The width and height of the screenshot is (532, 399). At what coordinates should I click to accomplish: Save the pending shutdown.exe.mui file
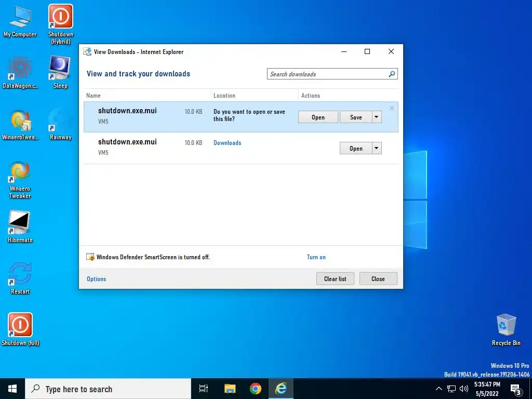click(356, 117)
